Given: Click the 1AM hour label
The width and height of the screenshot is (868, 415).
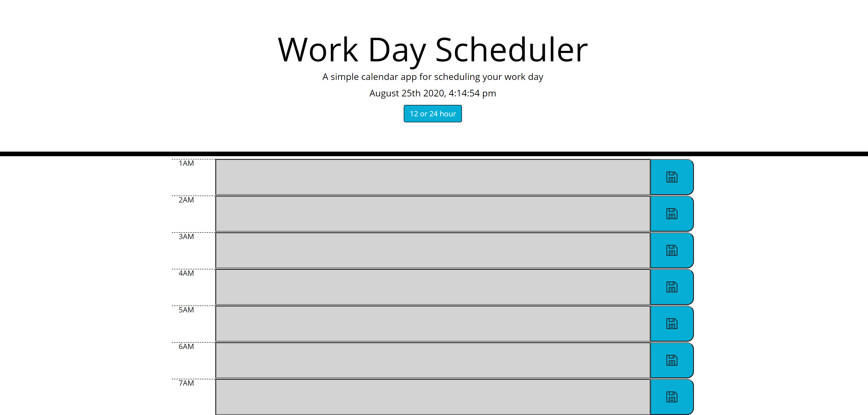Looking at the screenshot, I should point(186,163).
